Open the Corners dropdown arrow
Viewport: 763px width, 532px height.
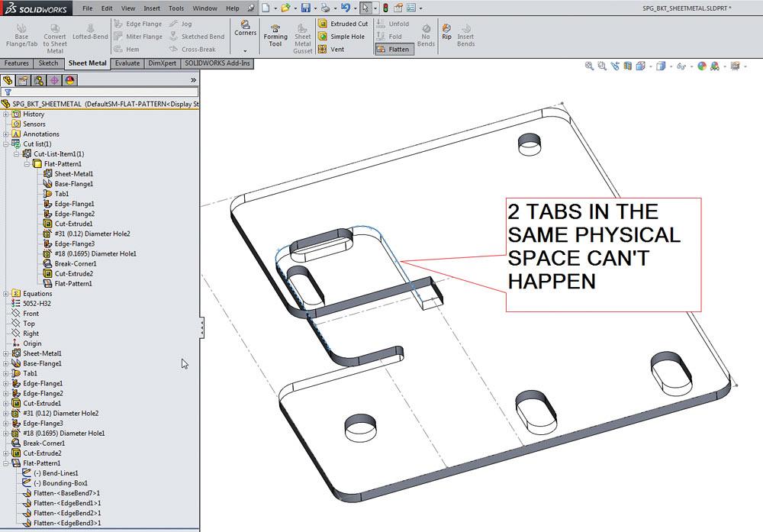245,50
